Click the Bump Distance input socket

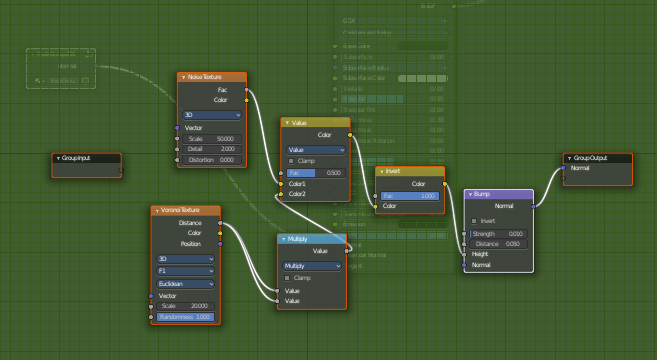click(x=464, y=244)
